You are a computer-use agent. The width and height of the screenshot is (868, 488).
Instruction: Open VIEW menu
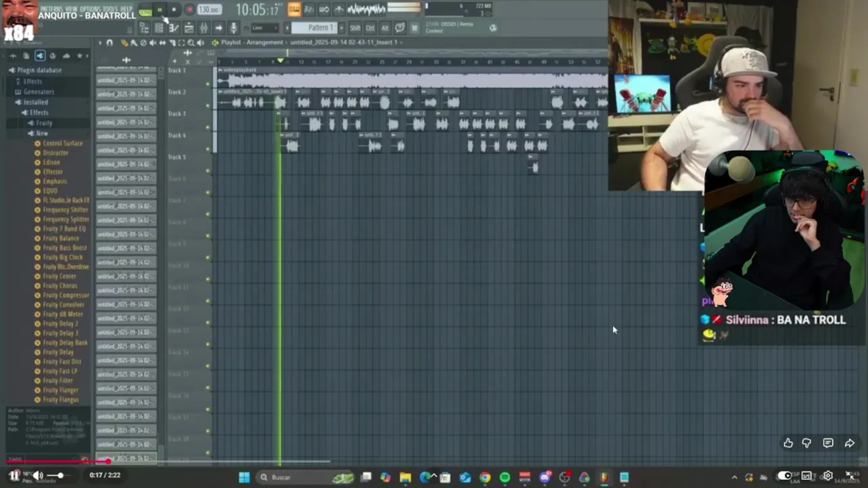pyautogui.click(x=71, y=9)
